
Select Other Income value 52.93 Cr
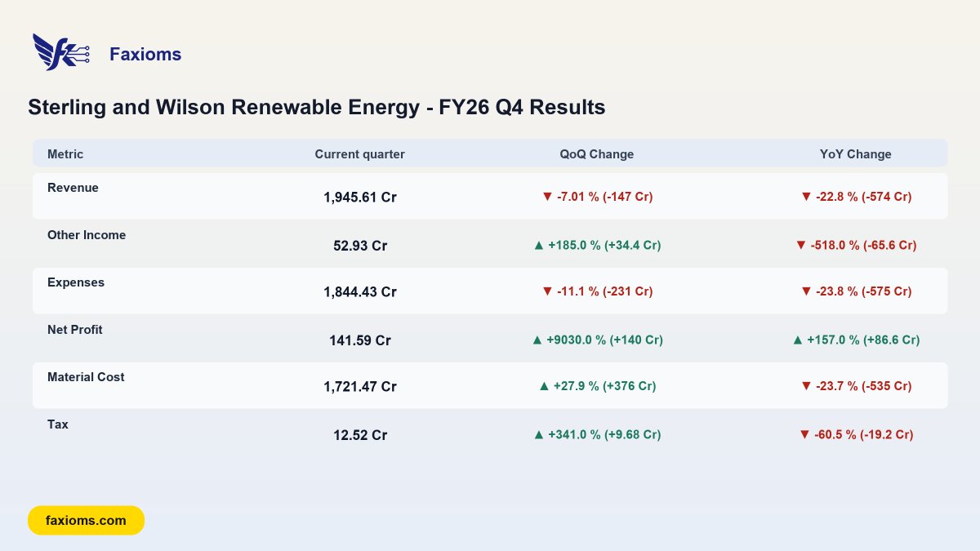point(360,245)
